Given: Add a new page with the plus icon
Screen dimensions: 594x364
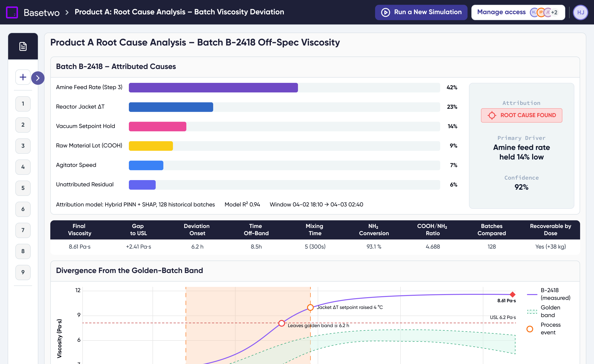Looking at the screenshot, I should point(23,77).
